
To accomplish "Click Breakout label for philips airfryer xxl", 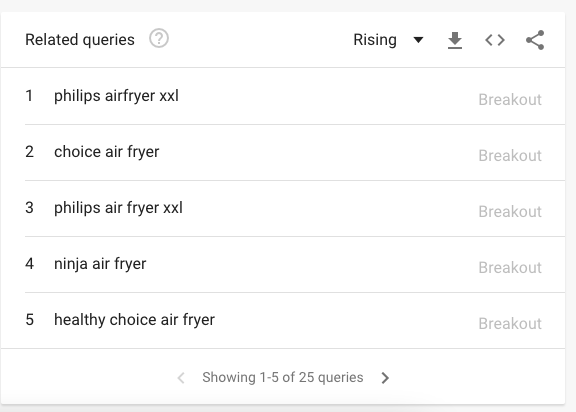I will point(510,100).
